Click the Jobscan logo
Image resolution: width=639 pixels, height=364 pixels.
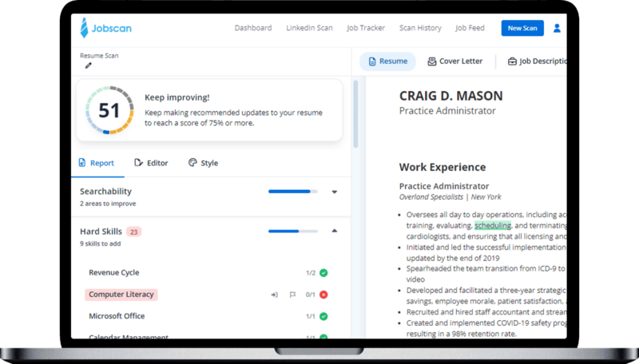pyautogui.click(x=106, y=28)
